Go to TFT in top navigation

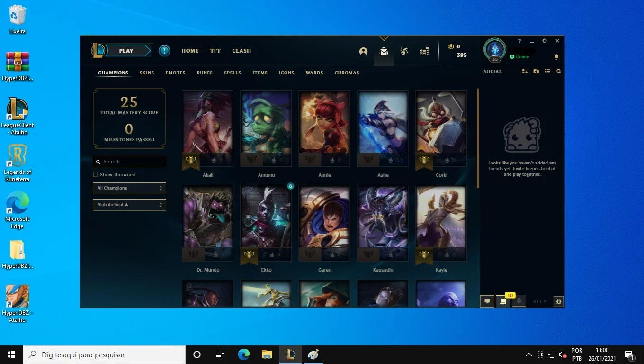point(215,51)
